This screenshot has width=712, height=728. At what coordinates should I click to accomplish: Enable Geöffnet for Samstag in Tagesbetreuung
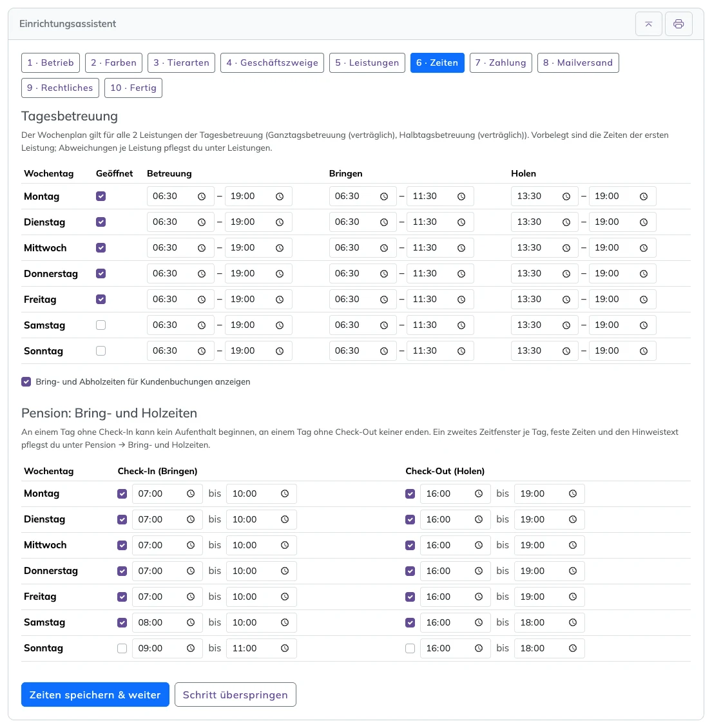pyautogui.click(x=101, y=325)
